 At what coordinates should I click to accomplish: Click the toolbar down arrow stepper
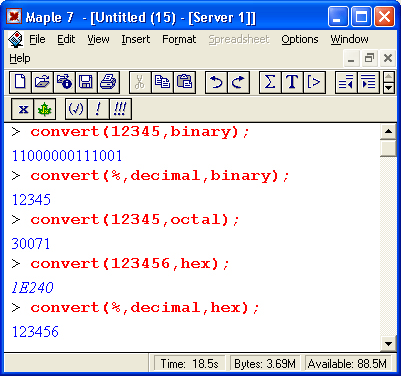pos(389,88)
